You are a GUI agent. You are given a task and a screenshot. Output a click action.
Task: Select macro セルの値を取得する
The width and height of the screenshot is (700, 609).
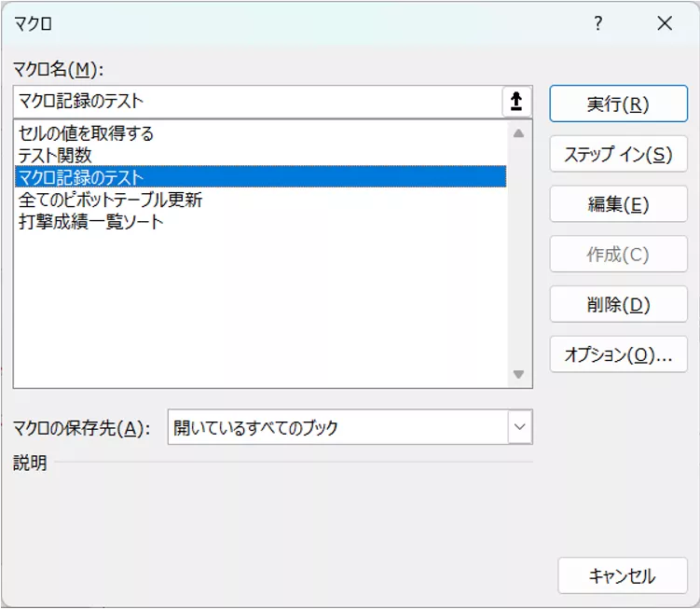point(87,133)
